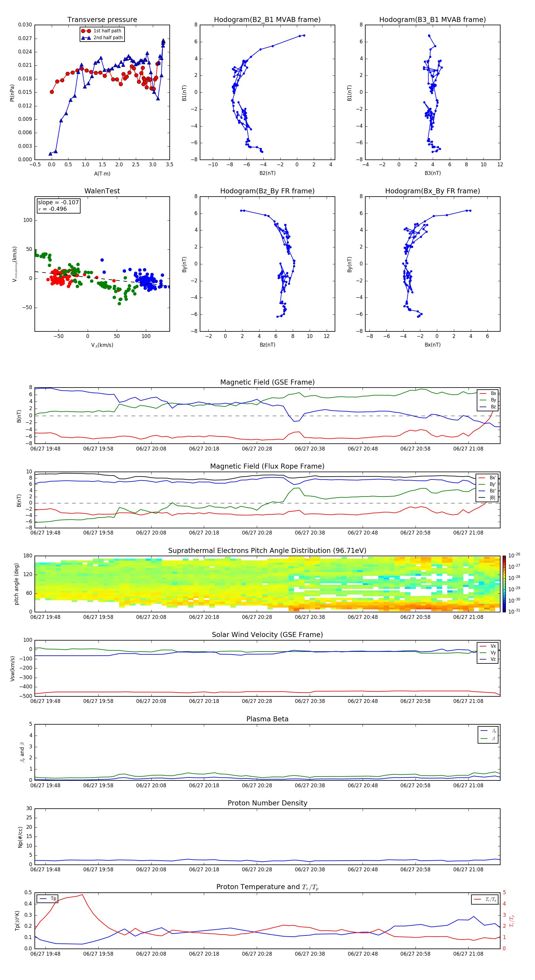Click the 'r = -0.496' annotation
The width and height of the screenshot is (535, 980).
click(x=53, y=209)
